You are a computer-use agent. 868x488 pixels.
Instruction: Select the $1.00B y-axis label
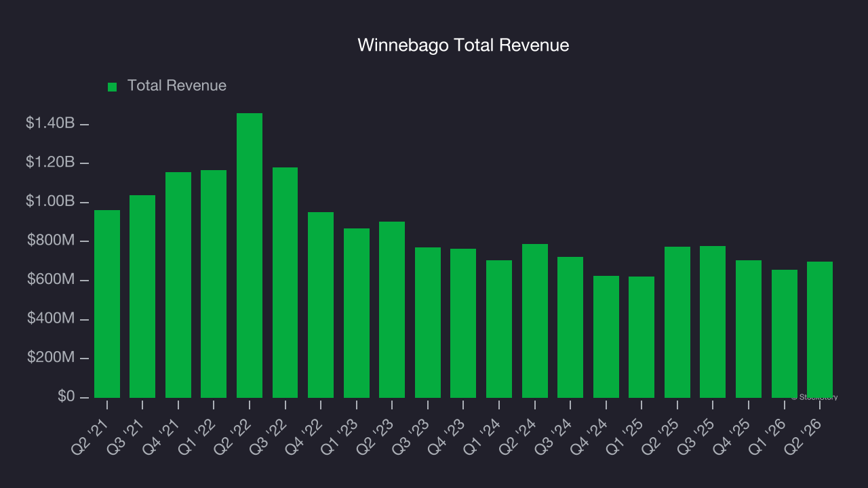50,201
